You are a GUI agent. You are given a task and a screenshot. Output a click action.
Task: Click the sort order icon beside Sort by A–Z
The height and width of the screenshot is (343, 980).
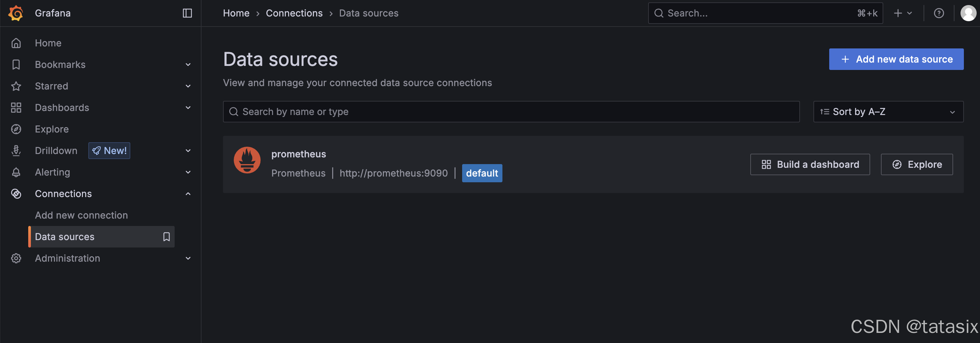pyautogui.click(x=825, y=112)
